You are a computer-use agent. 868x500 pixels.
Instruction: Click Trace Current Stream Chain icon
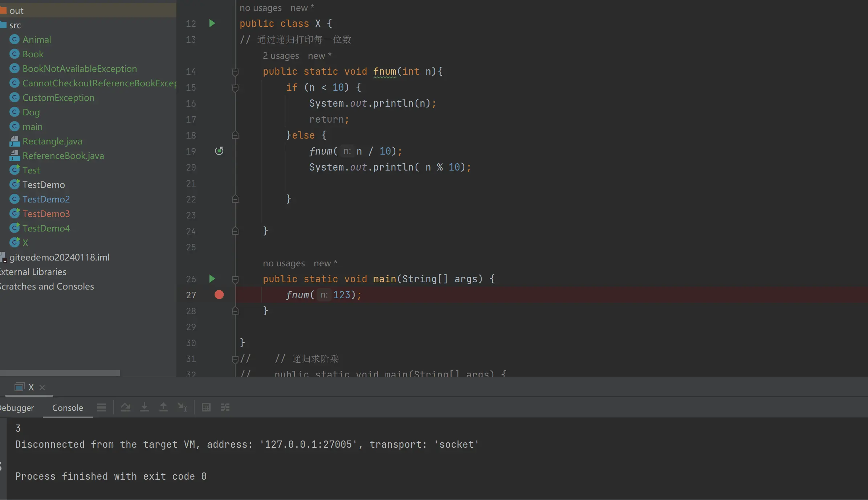click(x=225, y=407)
